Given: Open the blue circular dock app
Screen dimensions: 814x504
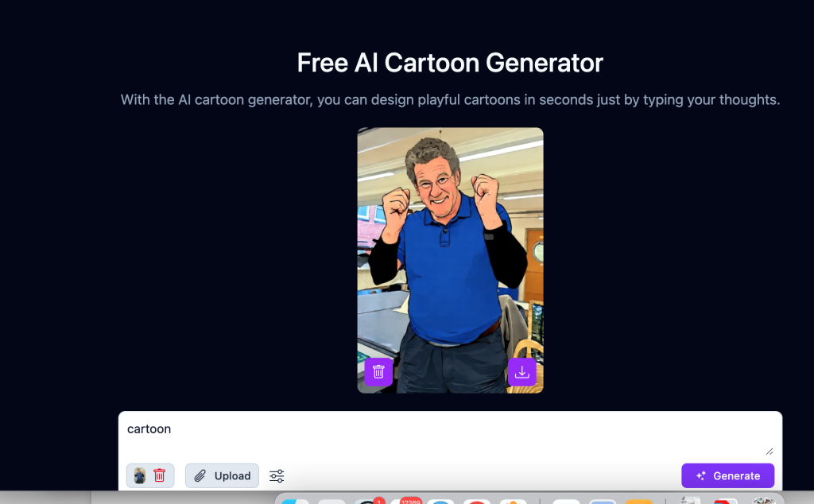Looking at the screenshot, I should click(x=440, y=502).
